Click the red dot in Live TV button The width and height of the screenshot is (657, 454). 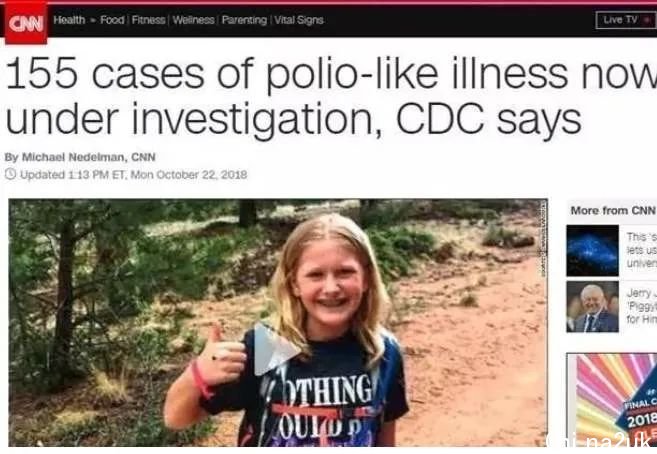tap(648, 20)
